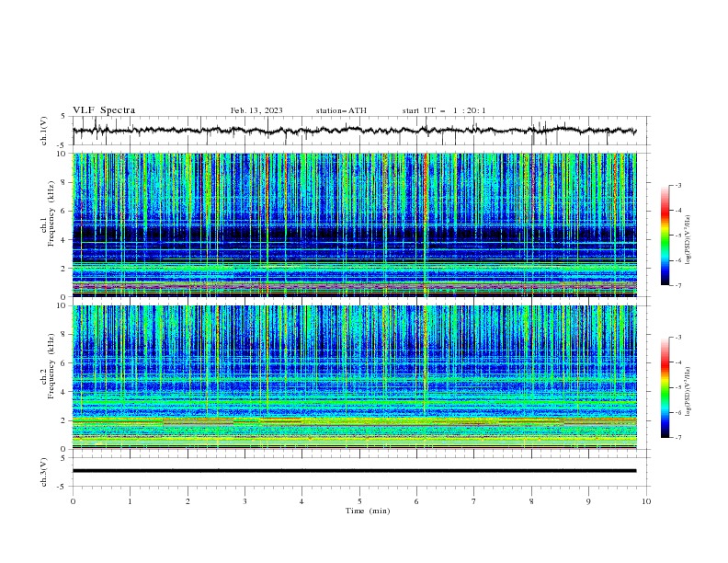Click the ch.1 spectrogram panel

coord(354,224)
